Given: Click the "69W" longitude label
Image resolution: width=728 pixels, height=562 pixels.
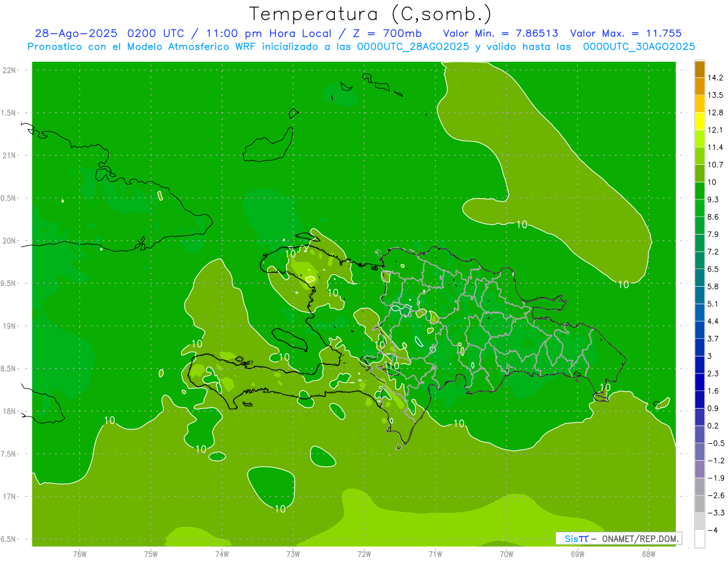Looking at the screenshot, I should point(578,554).
